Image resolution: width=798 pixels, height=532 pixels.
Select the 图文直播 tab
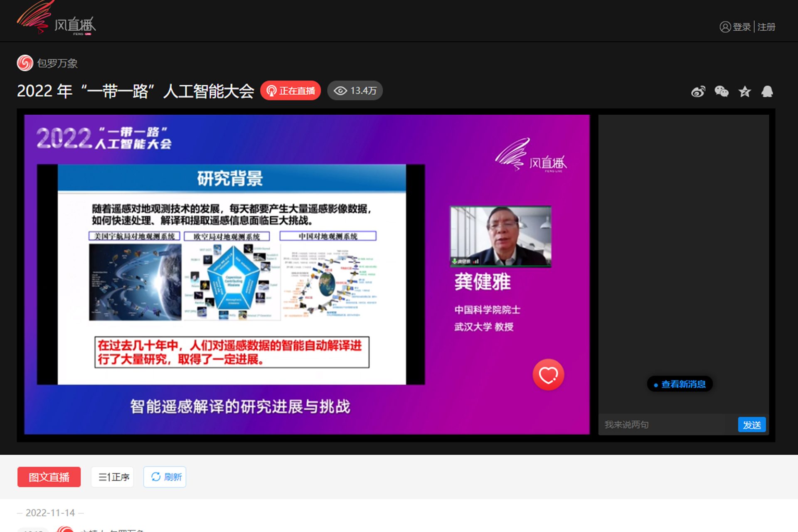(x=49, y=477)
